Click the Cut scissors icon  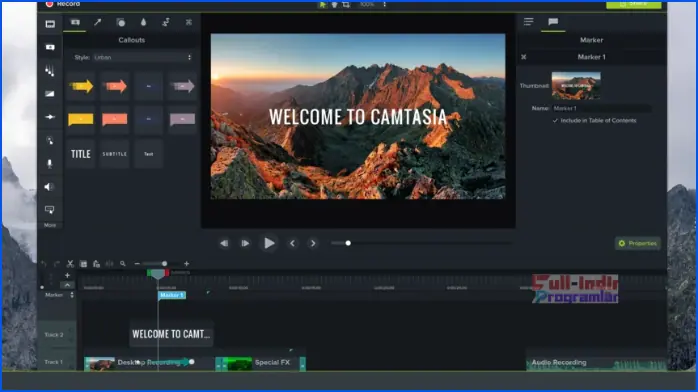[70, 264]
